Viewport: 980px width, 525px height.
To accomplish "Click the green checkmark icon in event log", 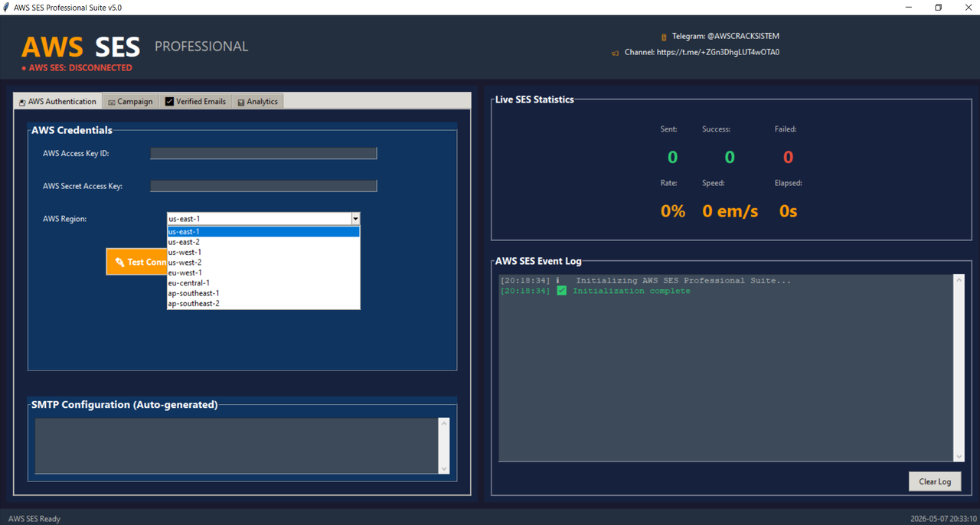I will 562,291.
